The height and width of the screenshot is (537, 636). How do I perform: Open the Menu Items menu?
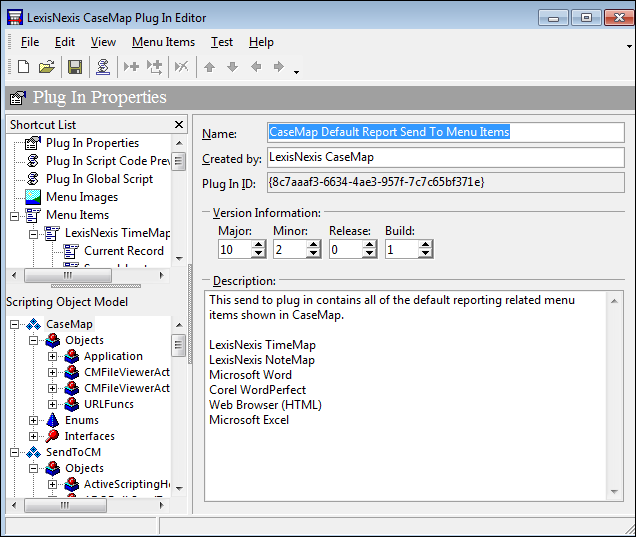[162, 42]
